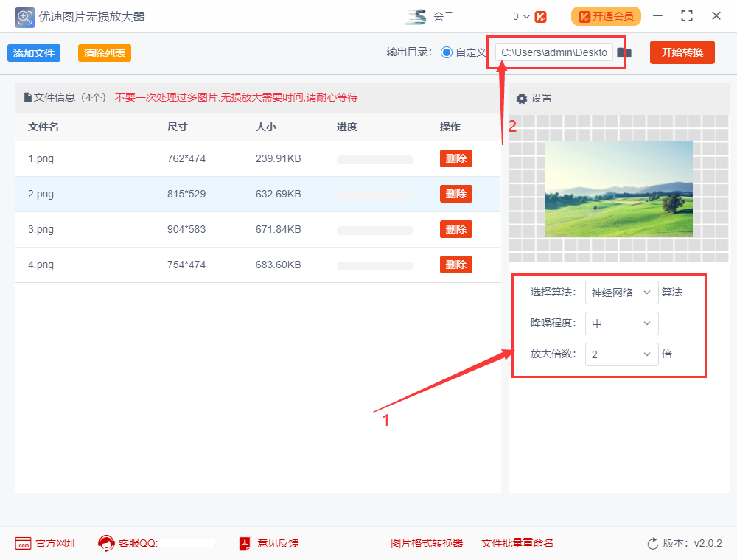Click the customer service headset icon
Screen dimensions: 737x560
(106, 543)
